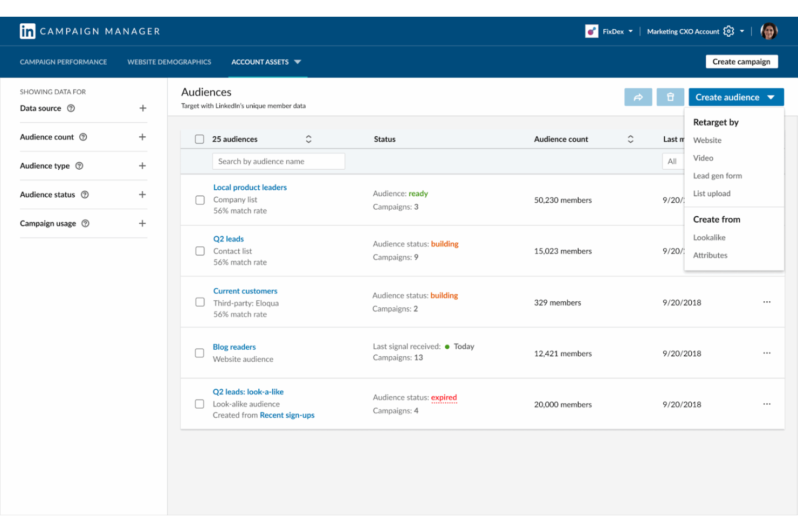Check the Local product leaders checkbox
Viewport: 798px width, 532px height.
coord(200,200)
